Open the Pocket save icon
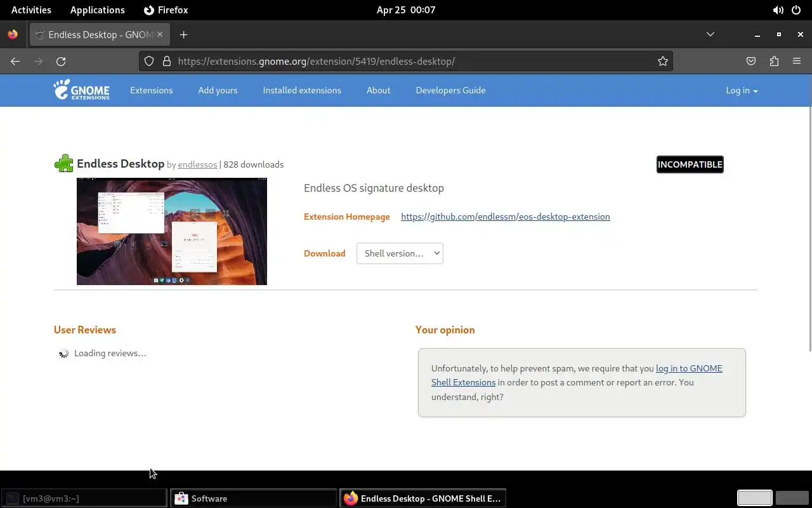The height and width of the screenshot is (508, 812). click(751, 61)
